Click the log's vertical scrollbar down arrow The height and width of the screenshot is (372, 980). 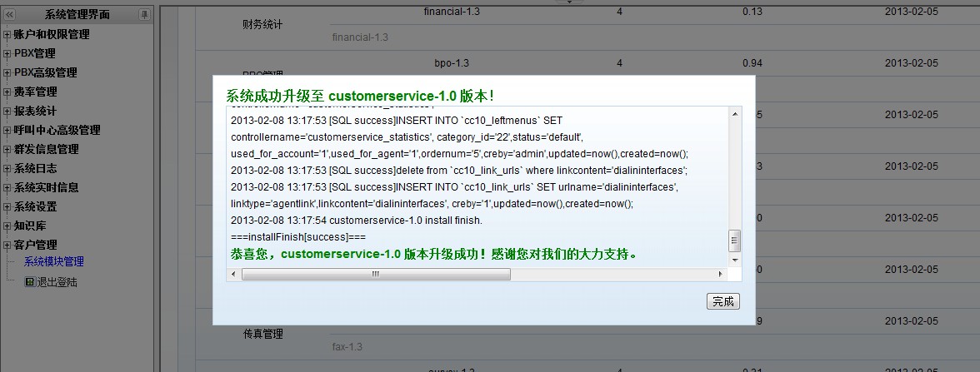734,260
